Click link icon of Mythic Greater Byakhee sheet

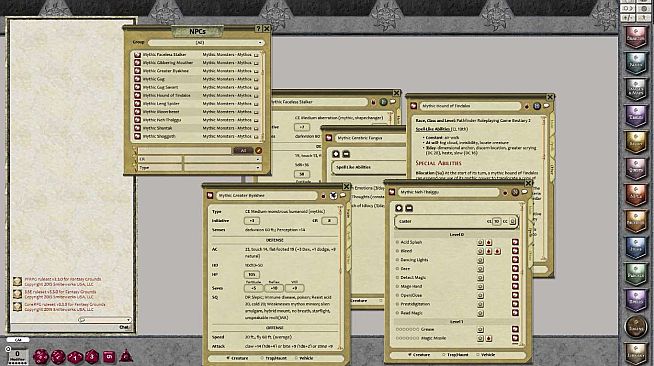210,195
